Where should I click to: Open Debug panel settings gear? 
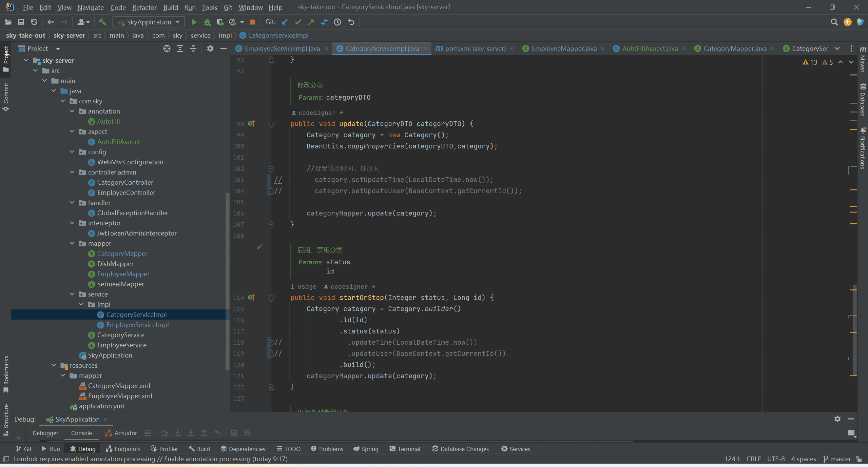(837, 419)
